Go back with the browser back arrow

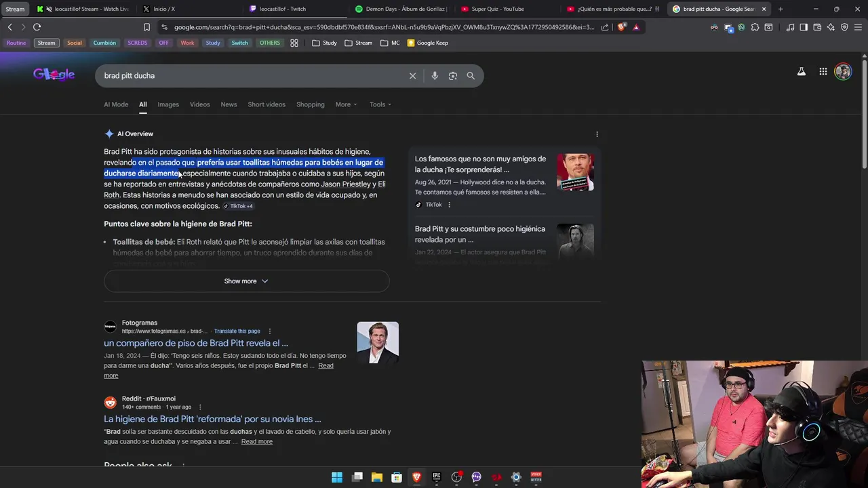click(9, 27)
